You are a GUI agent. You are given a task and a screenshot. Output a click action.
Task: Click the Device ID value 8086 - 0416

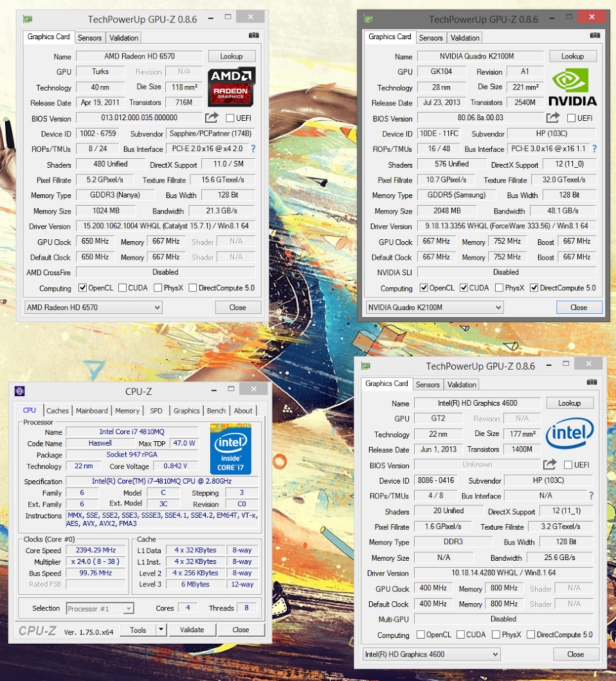(x=436, y=480)
